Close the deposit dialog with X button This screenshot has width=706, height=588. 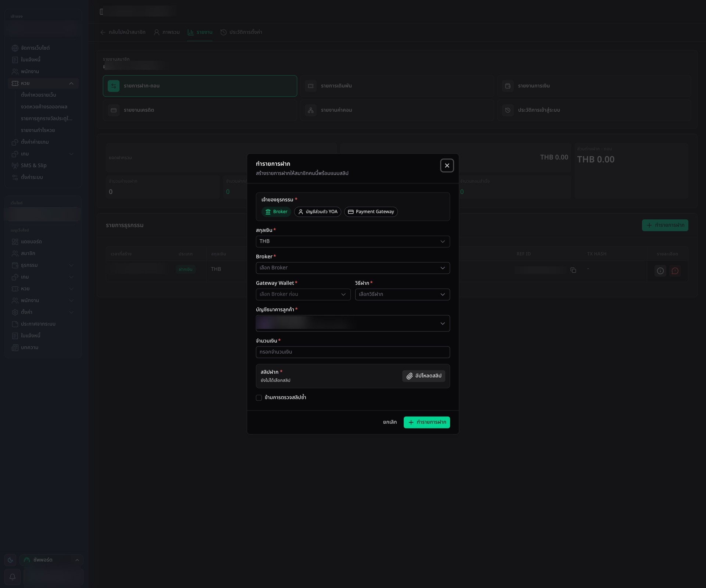447,166
